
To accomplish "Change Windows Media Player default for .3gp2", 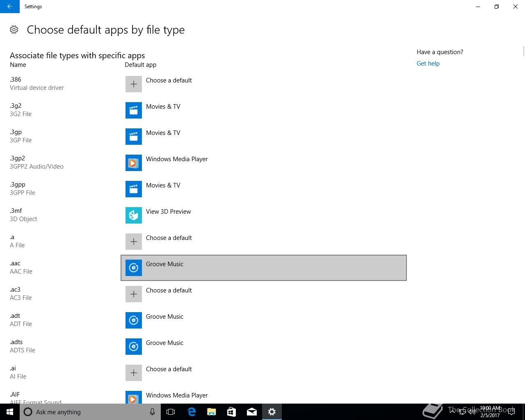I will (x=264, y=163).
